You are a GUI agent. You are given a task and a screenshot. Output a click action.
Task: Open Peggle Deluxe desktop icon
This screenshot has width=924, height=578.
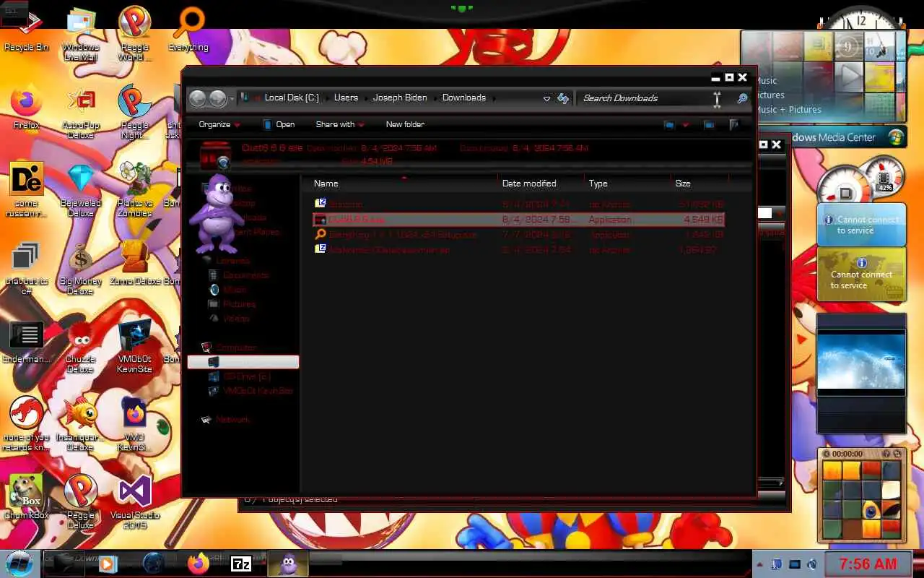click(x=80, y=502)
